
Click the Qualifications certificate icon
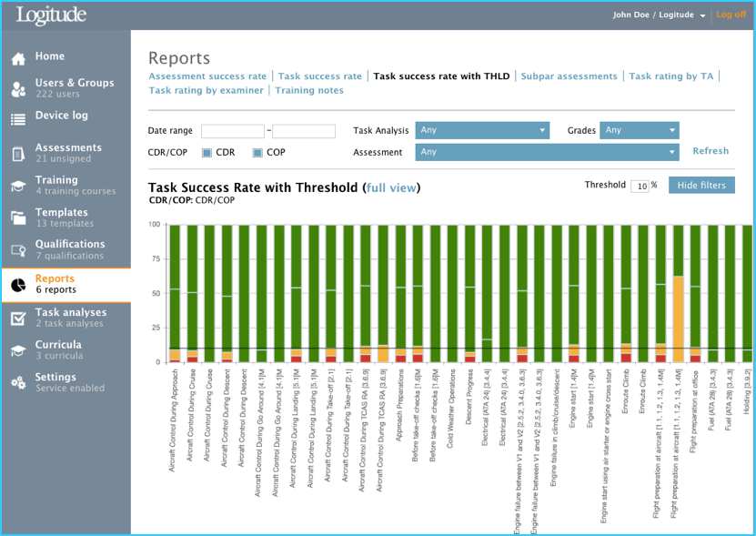click(18, 250)
